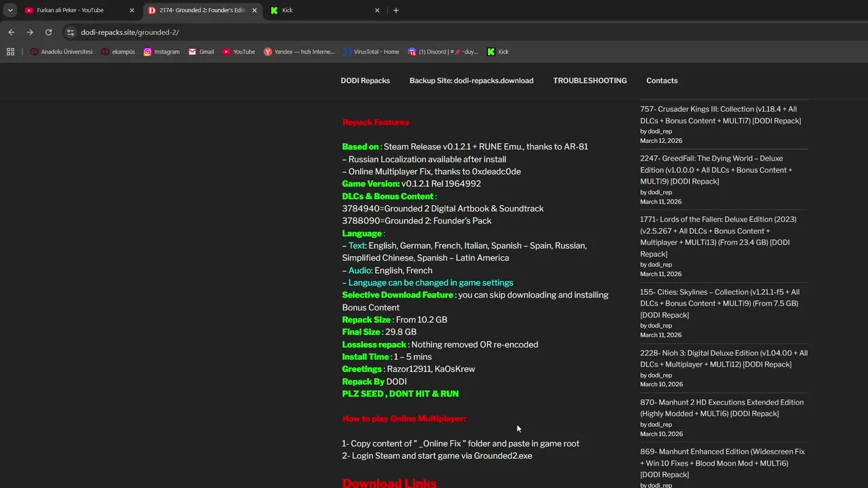Open the tab search dropdown arrow
This screenshot has width=868, height=488.
pos(10,10)
